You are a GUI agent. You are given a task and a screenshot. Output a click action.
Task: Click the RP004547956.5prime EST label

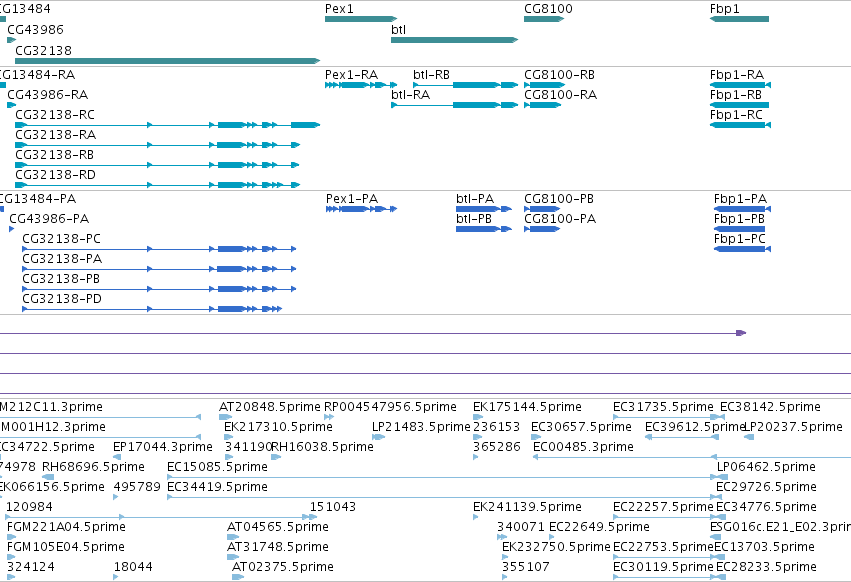pyautogui.click(x=390, y=407)
